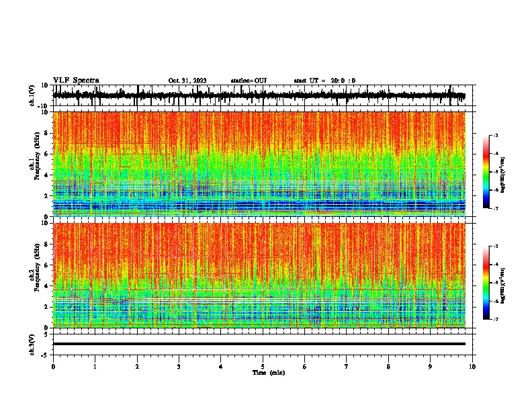532x411 pixels.
Task: Click the ch.3 flat black trace line
Action: (259, 344)
